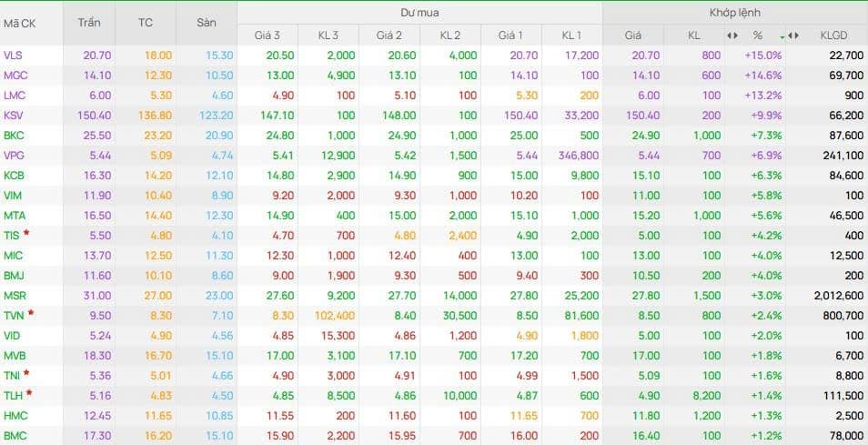The image size is (868, 445).
Task: Click the switch arrows beside the KLGD header
Action: 793,35
